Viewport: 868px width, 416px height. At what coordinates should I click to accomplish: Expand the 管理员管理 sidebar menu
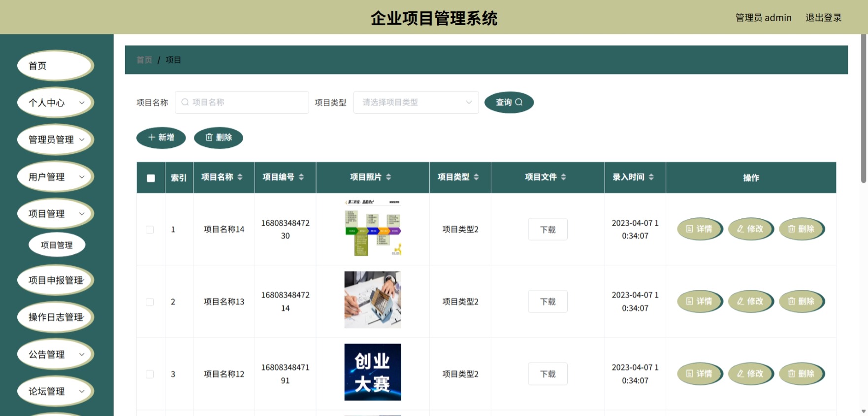[x=55, y=139]
